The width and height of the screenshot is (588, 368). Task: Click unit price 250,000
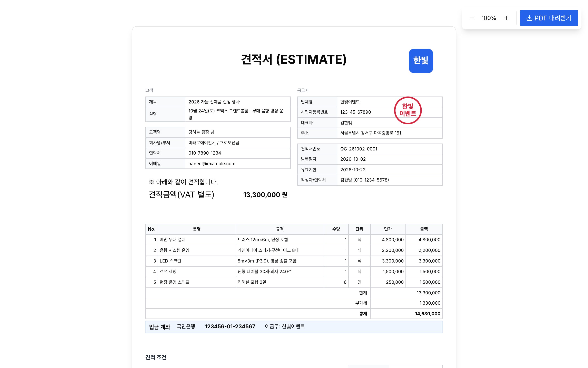[395, 282]
